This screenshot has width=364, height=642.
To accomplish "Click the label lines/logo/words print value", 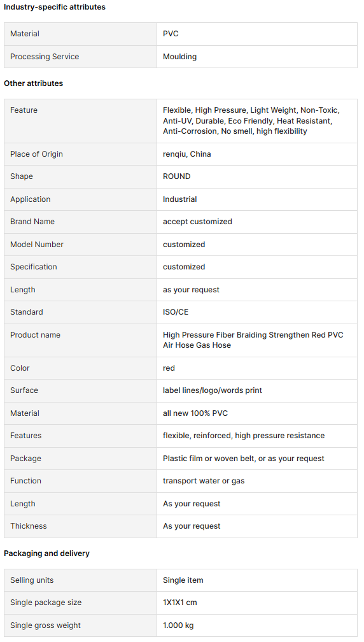I will point(213,390).
